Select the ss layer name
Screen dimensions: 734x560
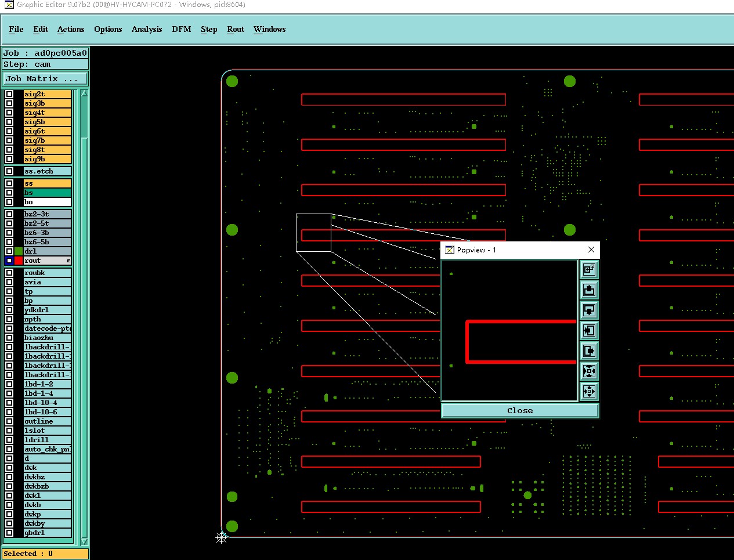[x=47, y=183]
